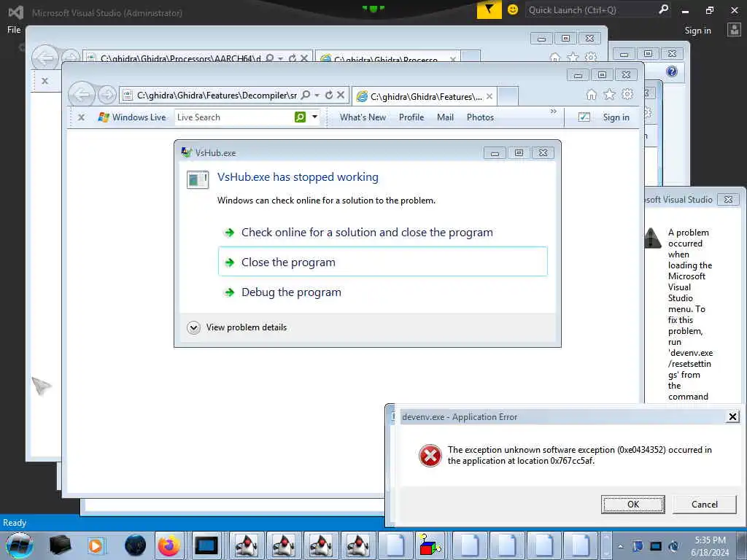Open Visual Studio notifications flag
The image size is (747, 560).
[x=489, y=9]
